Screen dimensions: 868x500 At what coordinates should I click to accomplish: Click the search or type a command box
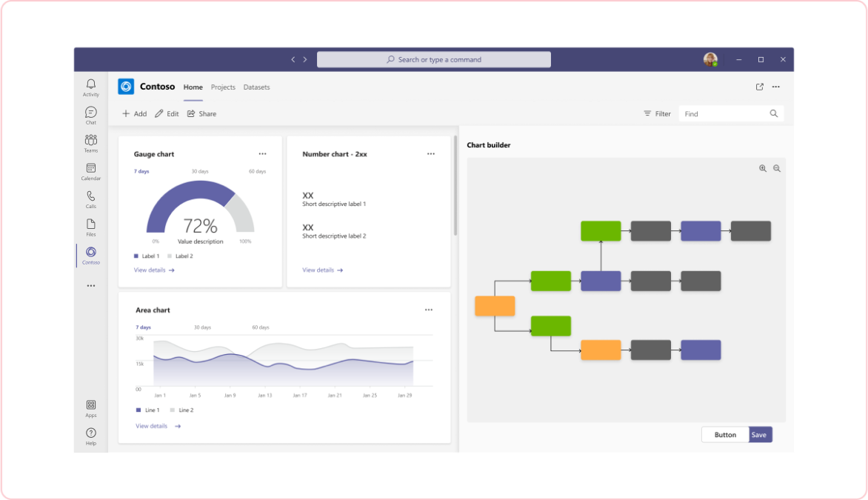coord(434,59)
